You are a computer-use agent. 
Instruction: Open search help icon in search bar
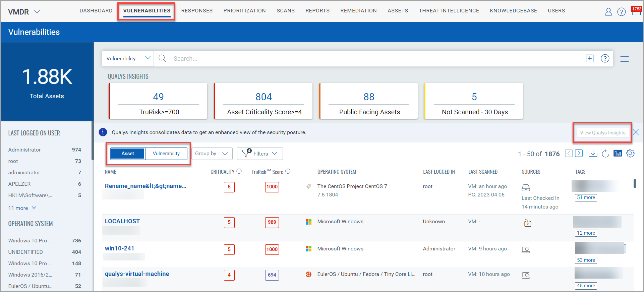click(x=605, y=58)
